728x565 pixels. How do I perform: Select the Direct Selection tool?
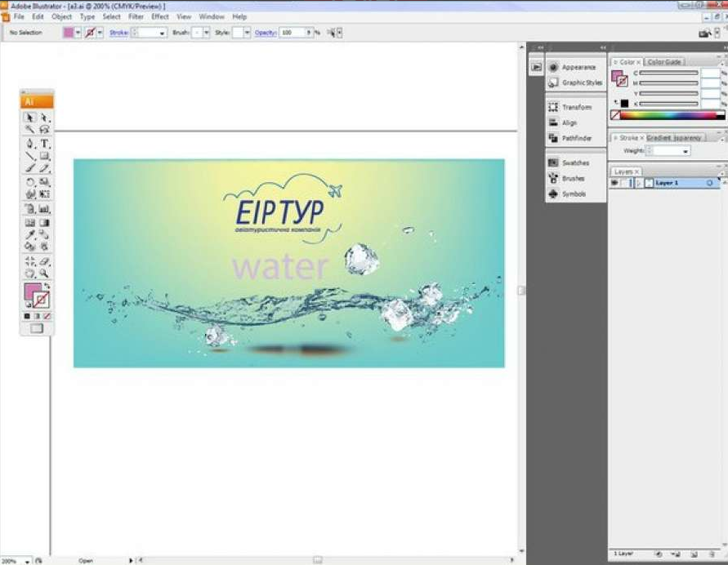tap(44, 118)
